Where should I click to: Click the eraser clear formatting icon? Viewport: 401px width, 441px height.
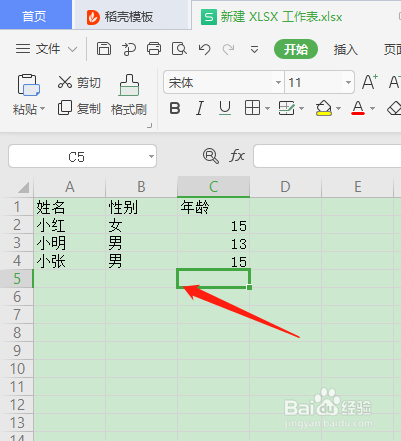pyautogui.click(x=394, y=108)
